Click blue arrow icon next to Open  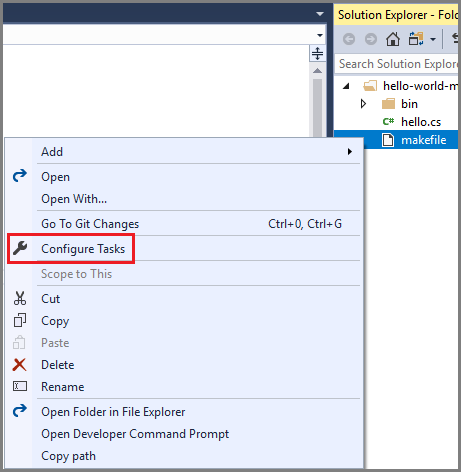20,175
